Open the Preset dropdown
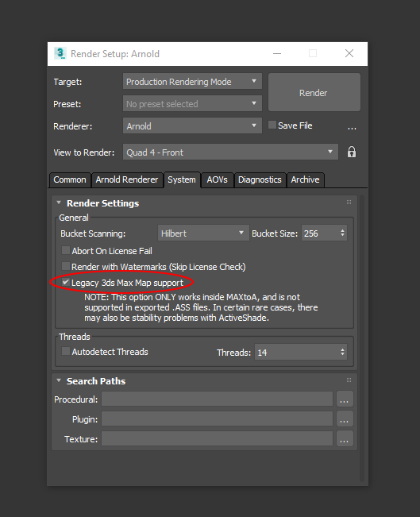The width and height of the screenshot is (420, 517). coord(192,103)
